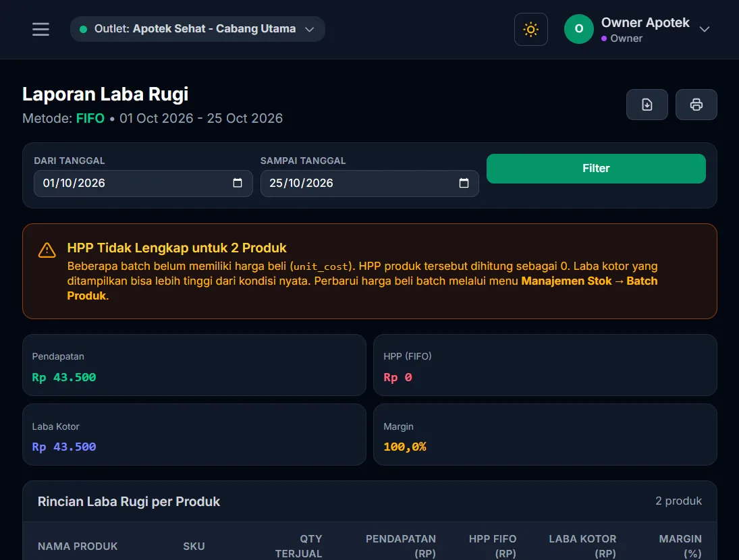Click the Pendapatan summary card

[194, 365]
